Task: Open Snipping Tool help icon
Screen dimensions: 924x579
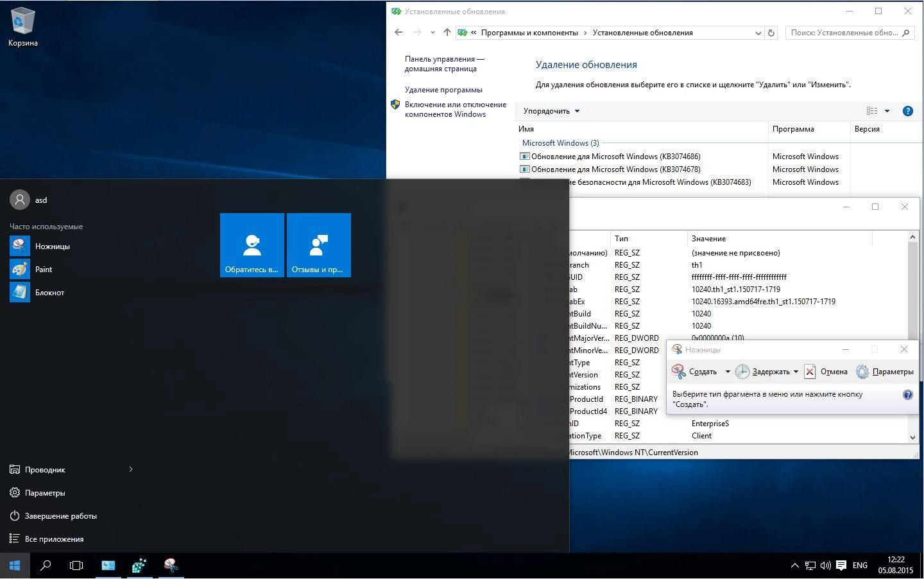Action: point(907,395)
